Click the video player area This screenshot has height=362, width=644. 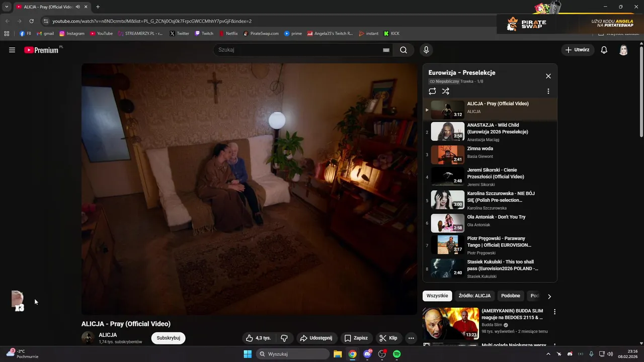[249, 189]
